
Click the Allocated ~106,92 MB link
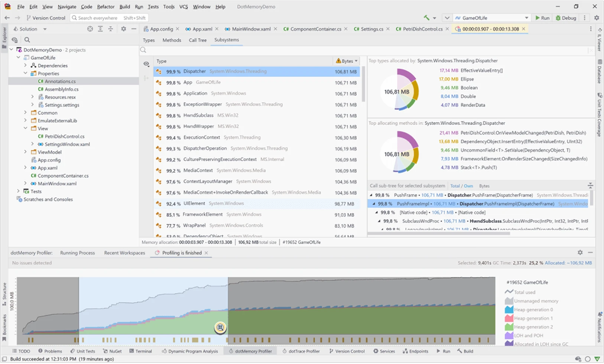click(x=568, y=263)
